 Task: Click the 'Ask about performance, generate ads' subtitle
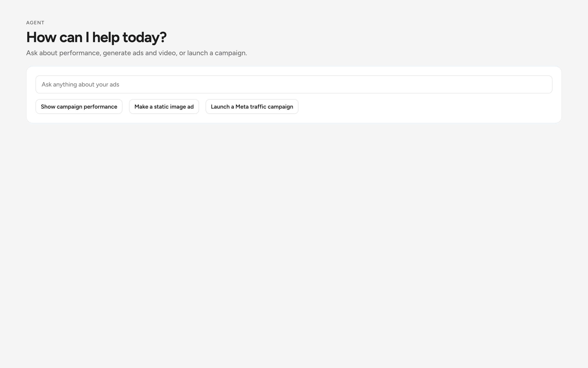(137, 53)
